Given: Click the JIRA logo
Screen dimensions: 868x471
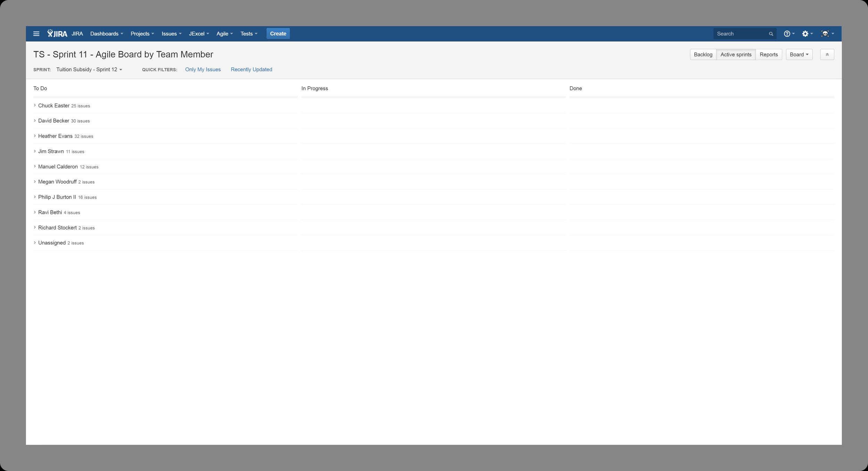Looking at the screenshot, I should point(57,34).
